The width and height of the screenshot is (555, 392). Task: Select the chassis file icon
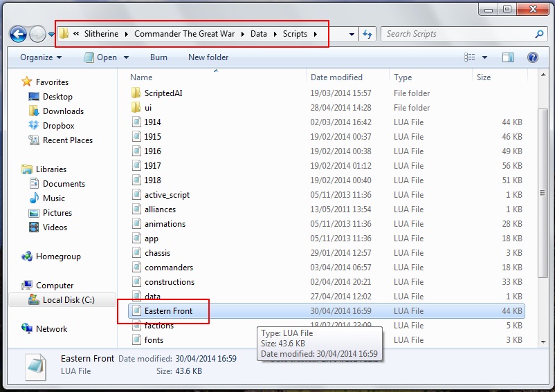coord(136,253)
